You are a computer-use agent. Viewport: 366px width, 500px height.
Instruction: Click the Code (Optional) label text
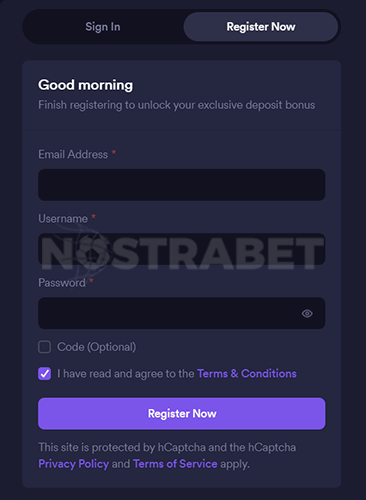click(x=97, y=347)
